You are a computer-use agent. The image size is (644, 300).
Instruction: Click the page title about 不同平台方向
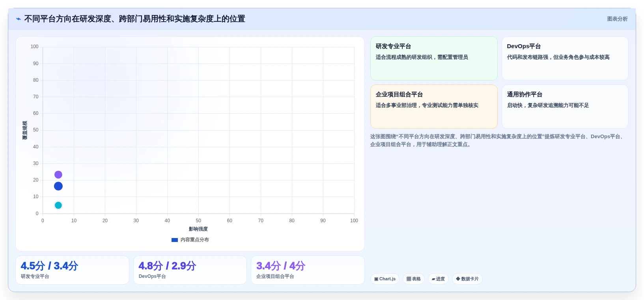point(135,19)
